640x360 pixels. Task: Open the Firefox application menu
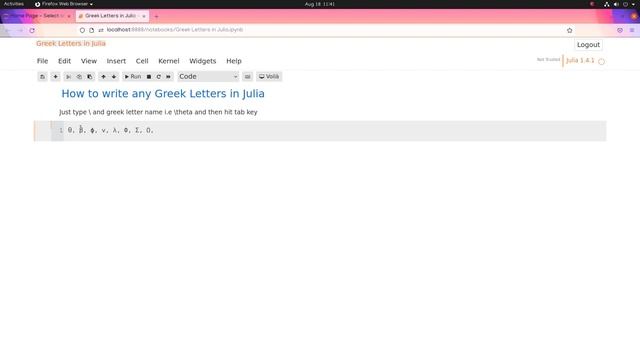pyautogui.click(x=632, y=30)
